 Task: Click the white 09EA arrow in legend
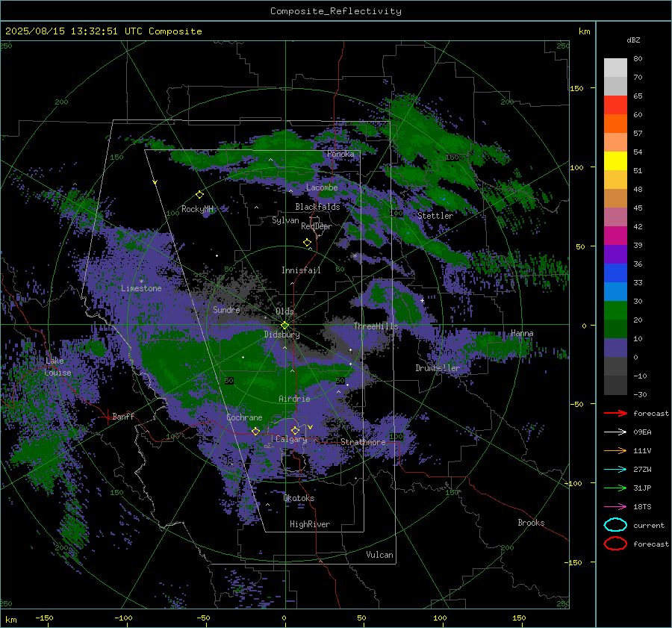pyautogui.click(x=615, y=432)
